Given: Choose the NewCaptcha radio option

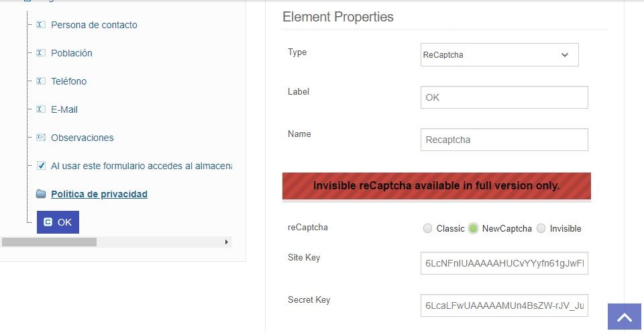Looking at the screenshot, I should (473, 228).
